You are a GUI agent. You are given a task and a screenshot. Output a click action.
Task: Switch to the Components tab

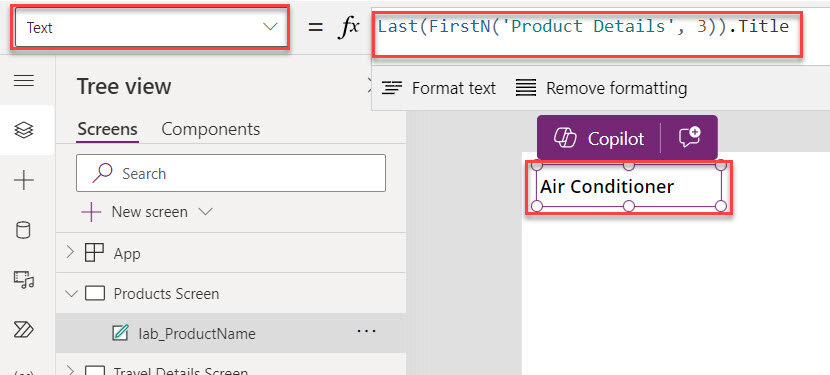pyautogui.click(x=211, y=129)
